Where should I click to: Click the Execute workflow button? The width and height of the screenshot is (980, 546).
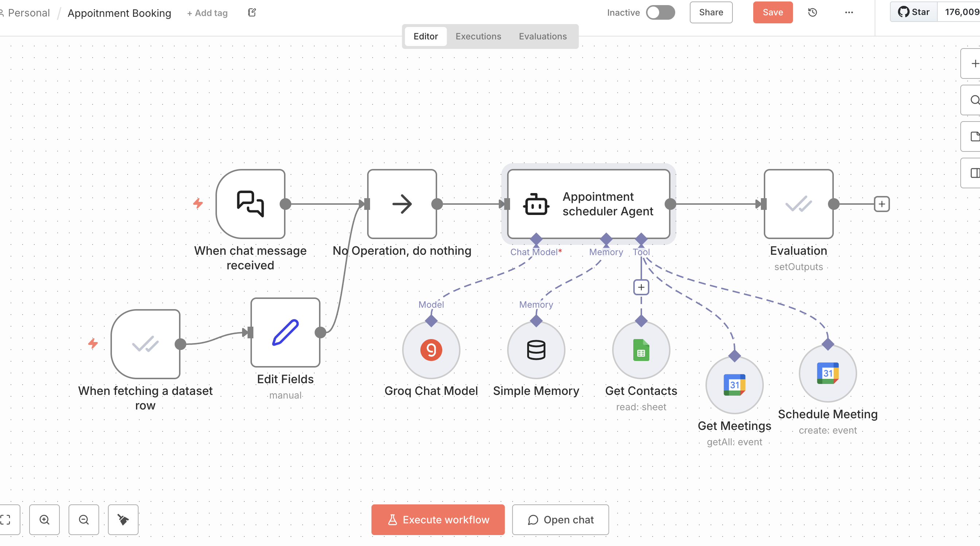[x=438, y=519]
